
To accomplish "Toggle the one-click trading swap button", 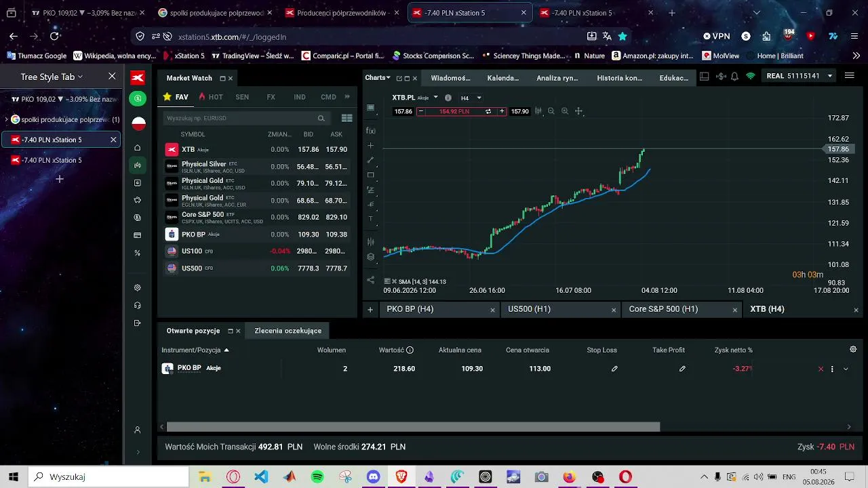I will (488, 111).
